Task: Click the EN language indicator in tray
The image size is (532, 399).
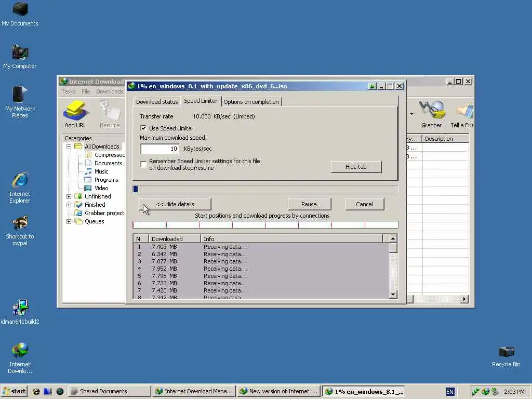Action: [450, 392]
